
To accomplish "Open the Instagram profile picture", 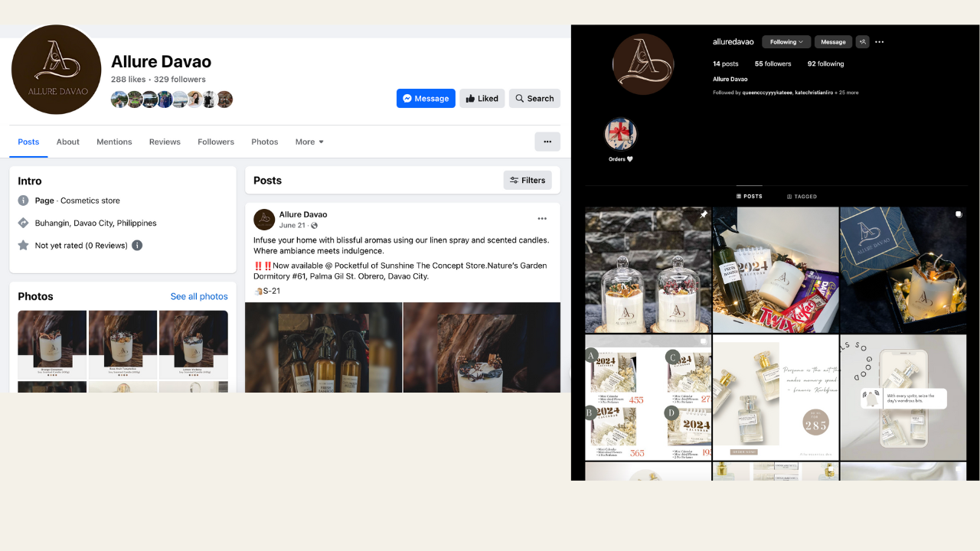I will [643, 64].
